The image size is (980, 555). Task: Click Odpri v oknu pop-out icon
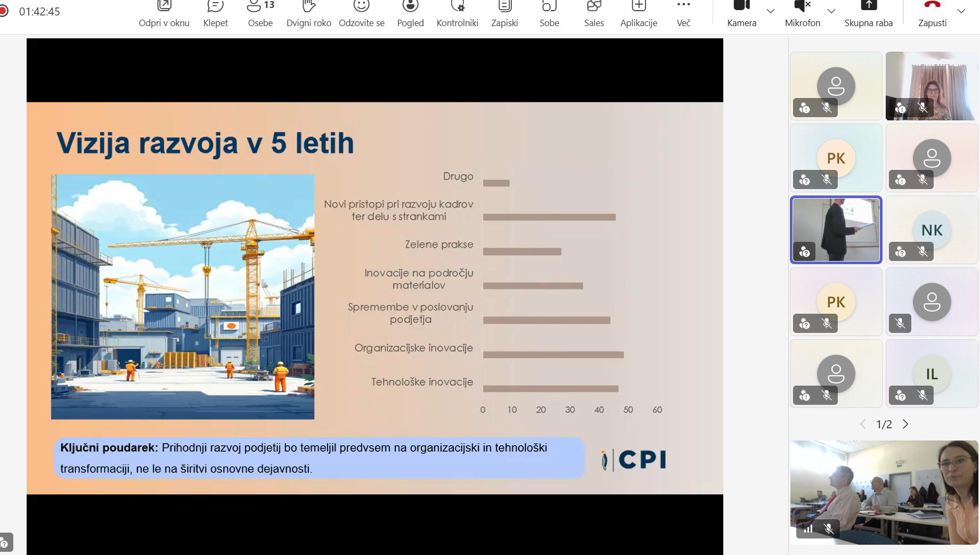click(x=164, y=13)
